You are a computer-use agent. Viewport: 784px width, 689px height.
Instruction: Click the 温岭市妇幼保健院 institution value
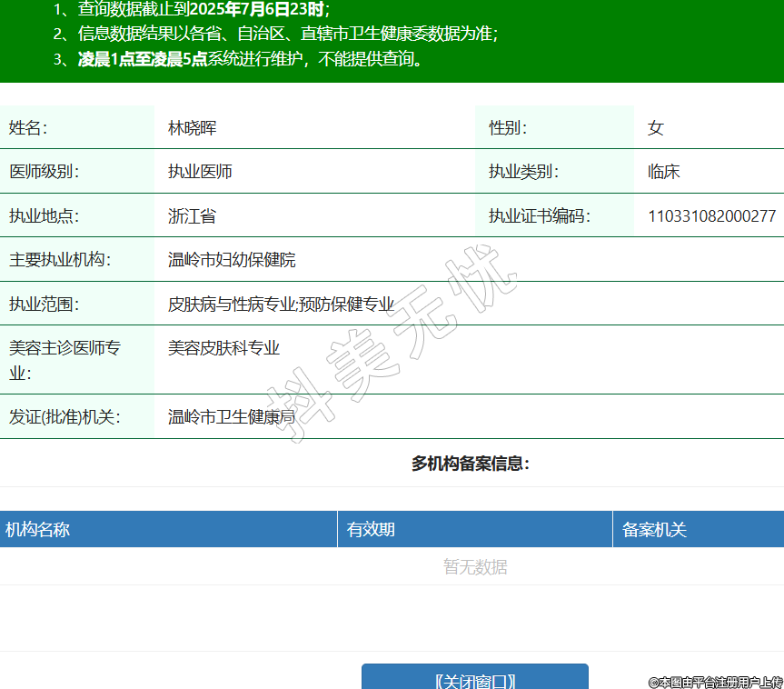tap(232, 260)
